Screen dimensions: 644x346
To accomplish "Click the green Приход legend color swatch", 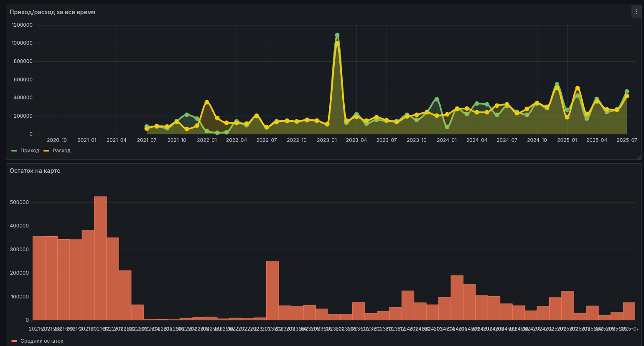I will click(x=15, y=151).
